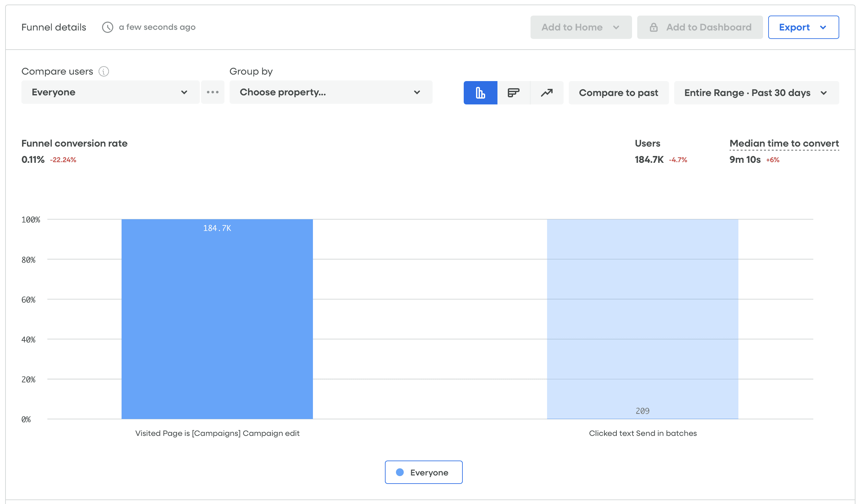This screenshot has width=860, height=504.
Task: Toggle the Everyone legend series
Action: point(423,472)
